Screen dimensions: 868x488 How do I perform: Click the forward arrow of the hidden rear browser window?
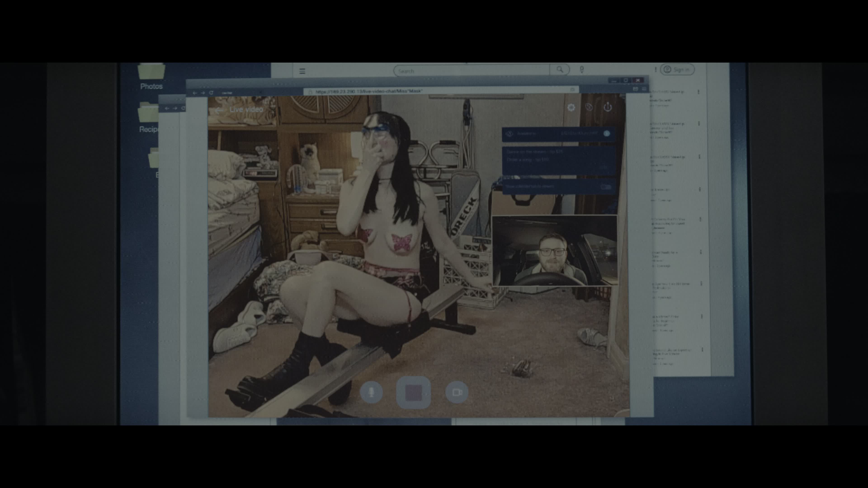coord(175,108)
